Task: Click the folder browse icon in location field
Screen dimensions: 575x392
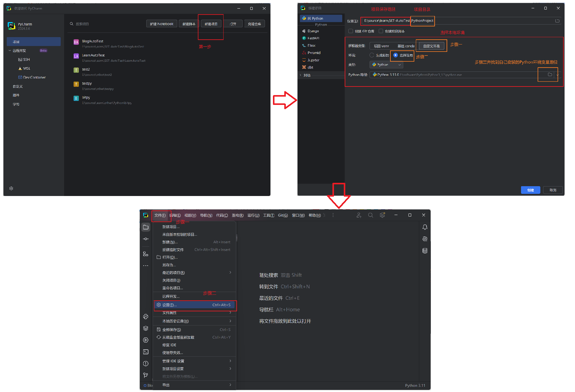Action: tap(557, 21)
